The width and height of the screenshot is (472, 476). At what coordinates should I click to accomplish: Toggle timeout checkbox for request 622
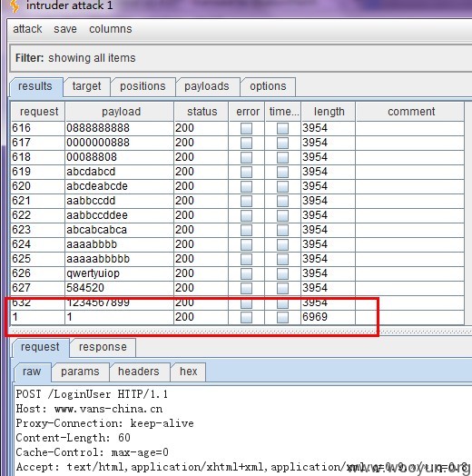coord(282,216)
